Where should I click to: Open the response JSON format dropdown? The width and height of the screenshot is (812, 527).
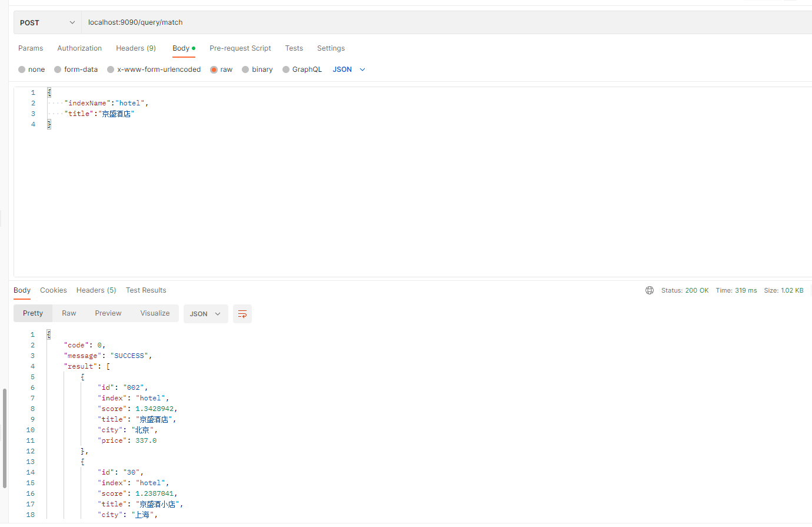tap(205, 314)
